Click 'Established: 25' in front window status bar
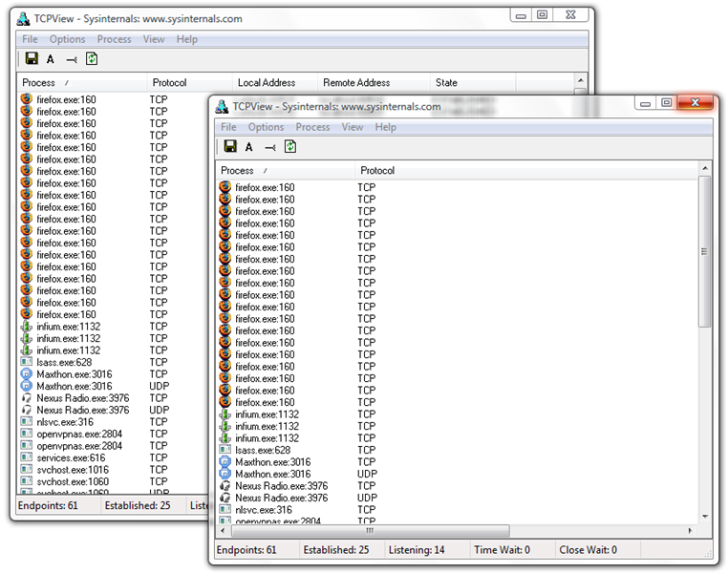This screenshot has height=573, width=728. click(336, 550)
